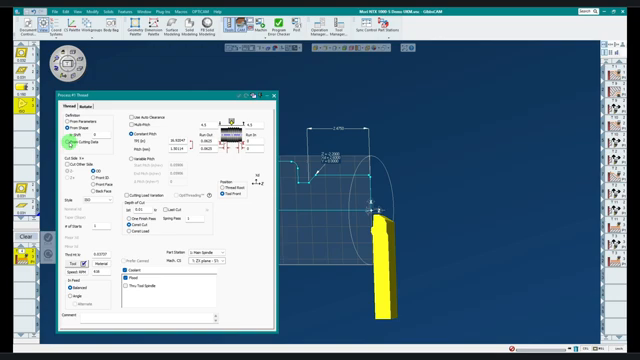Click the view orientation trackball
This screenshot has height=360, width=640.
(x=68, y=63)
